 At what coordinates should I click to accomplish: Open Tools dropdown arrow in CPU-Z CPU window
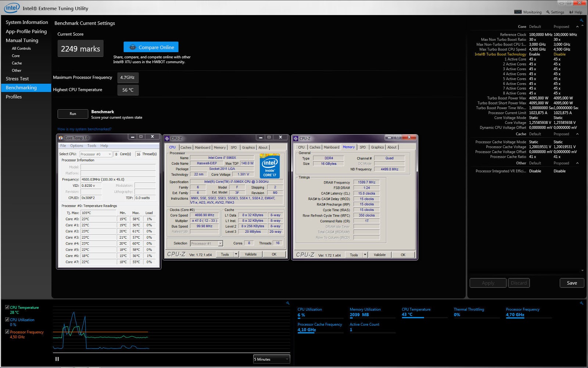pyautogui.click(x=236, y=254)
